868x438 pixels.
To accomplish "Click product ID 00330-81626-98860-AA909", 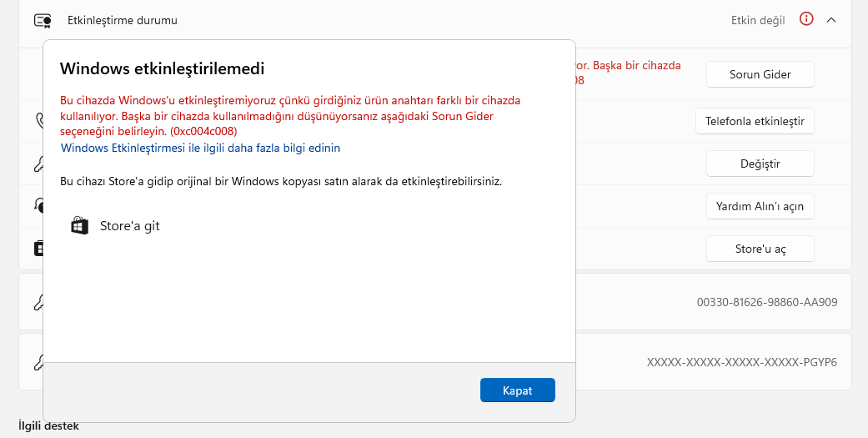I will [767, 302].
